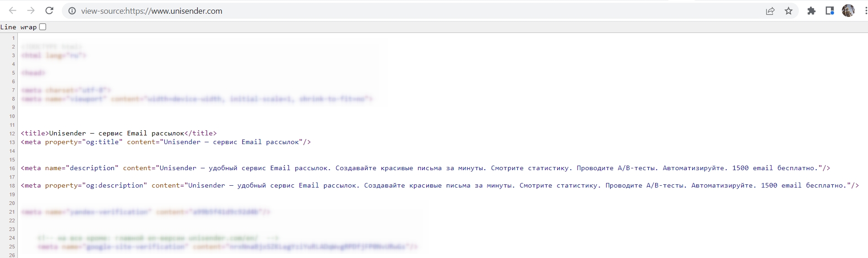This screenshot has height=258, width=868.
Task: Enable the Line wrap checkbox
Action: [43, 27]
